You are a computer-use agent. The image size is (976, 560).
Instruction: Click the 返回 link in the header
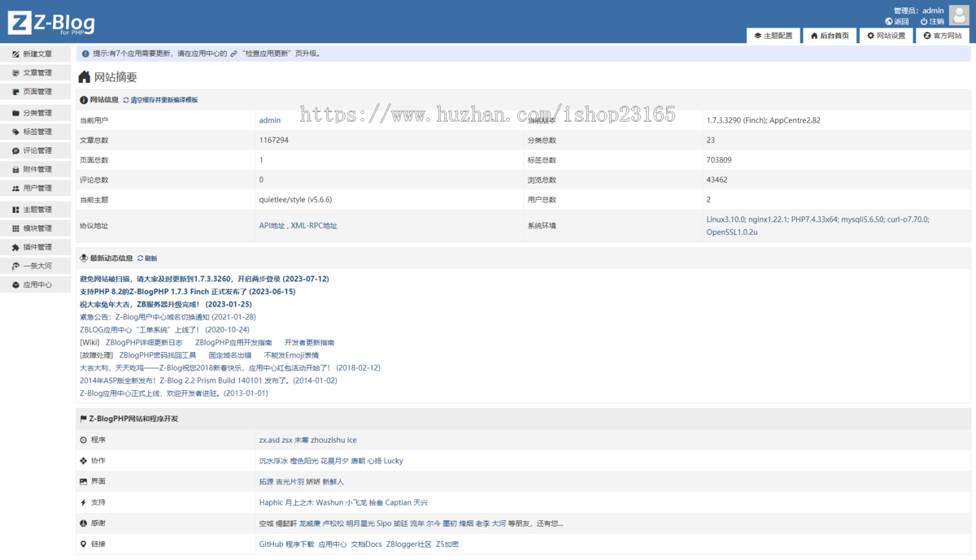coord(901,22)
